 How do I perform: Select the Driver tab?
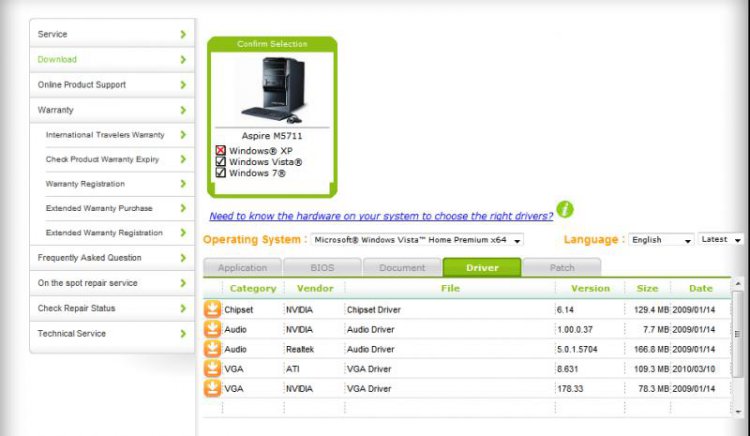tap(482, 268)
